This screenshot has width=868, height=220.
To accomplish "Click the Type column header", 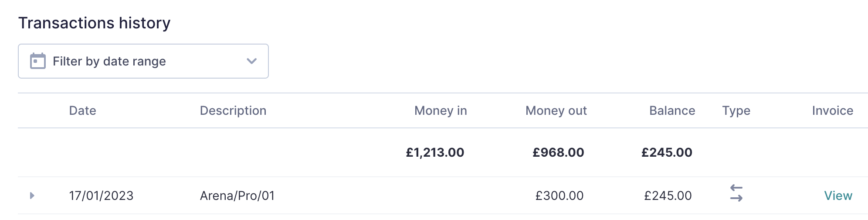I will tap(736, 111).
